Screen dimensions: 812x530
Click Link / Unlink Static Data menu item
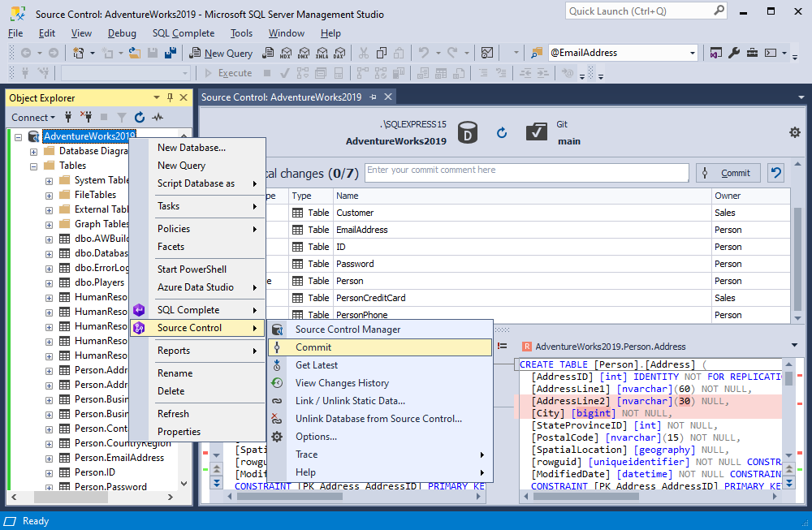[x=379, y=401]
